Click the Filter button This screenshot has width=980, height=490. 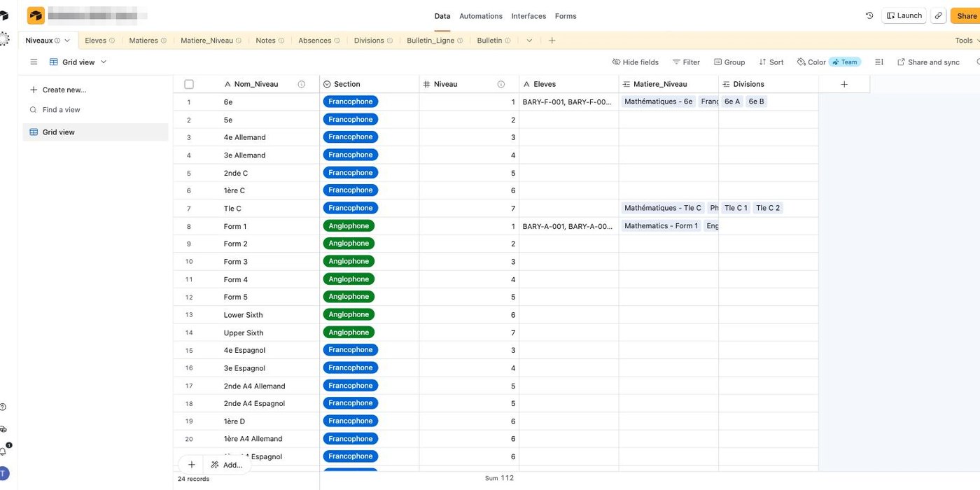pos(686,62)
